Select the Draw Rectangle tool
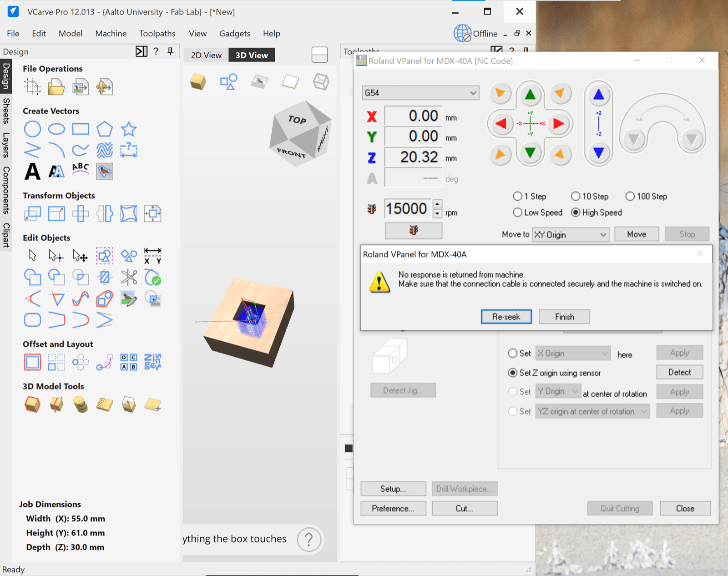The width and height of the screenshot is (728, 576). coord(81,129)
